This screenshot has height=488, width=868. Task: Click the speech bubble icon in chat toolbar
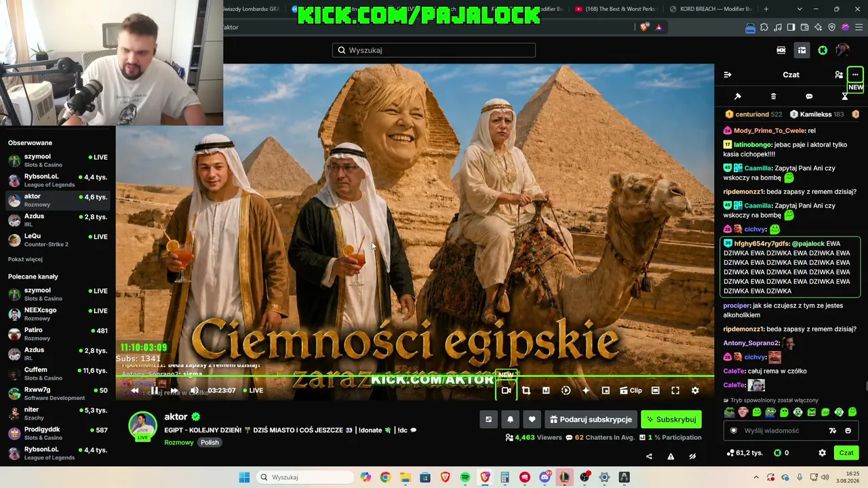click(x=809, y=96)
